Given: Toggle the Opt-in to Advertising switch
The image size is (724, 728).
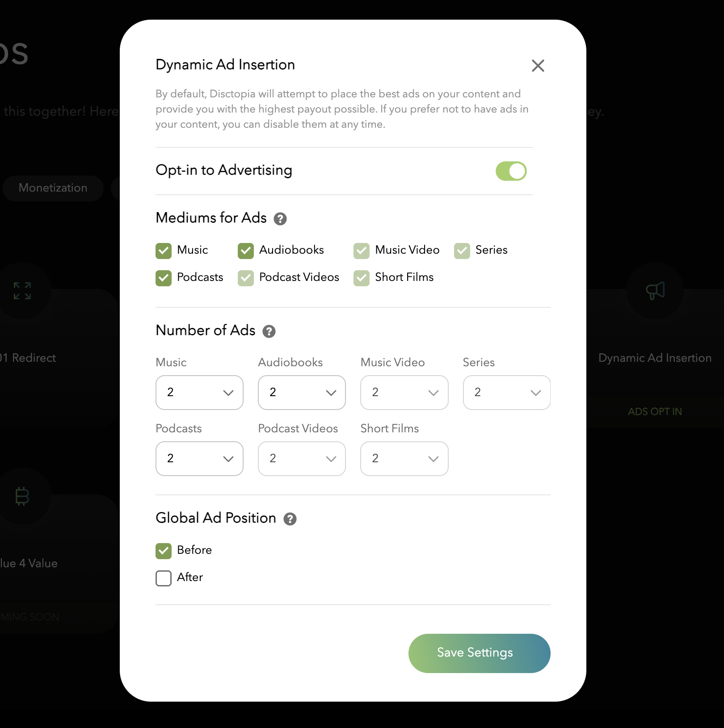Looking at the screenshot, I should coord(511,171).
